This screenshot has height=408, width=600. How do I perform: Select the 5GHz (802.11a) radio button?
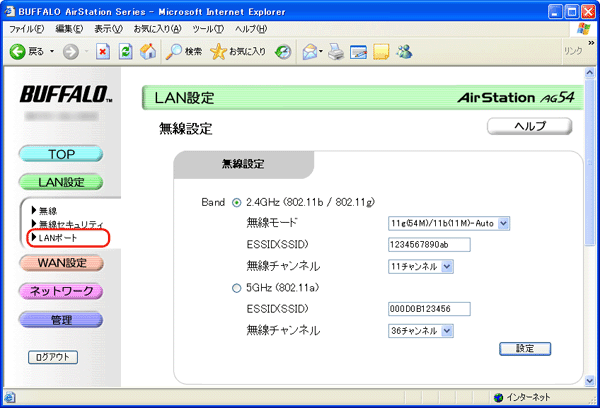(237, 288)
